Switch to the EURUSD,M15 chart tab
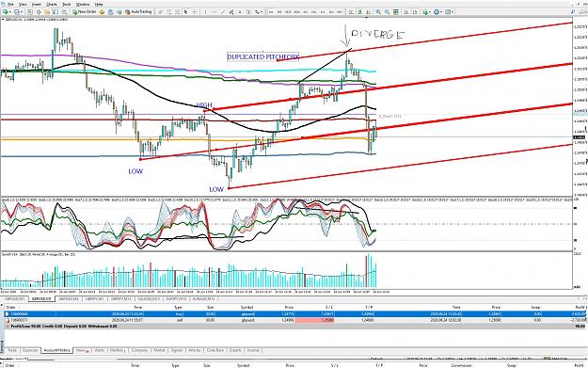This screenshot has width=588, height=368. click(x=203, y=299)
